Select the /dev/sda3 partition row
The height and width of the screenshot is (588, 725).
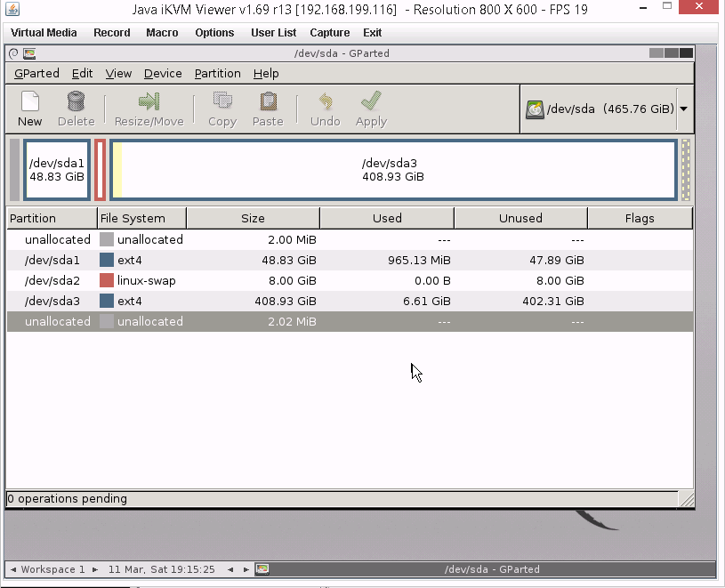350,301
